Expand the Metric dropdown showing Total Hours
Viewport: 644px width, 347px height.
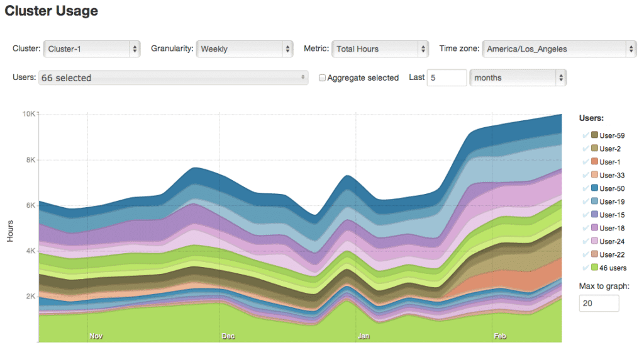pyautogui.click(x=380, y=48)
